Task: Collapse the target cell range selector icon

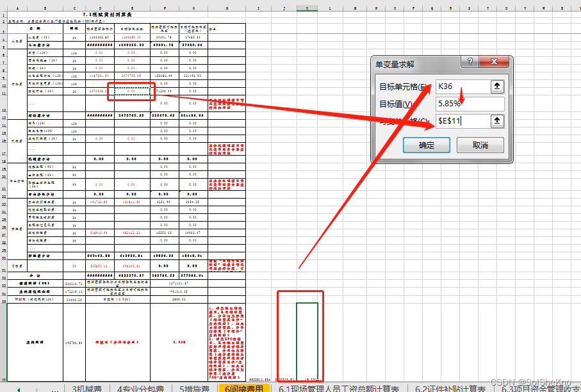Action: coord(497,86)
